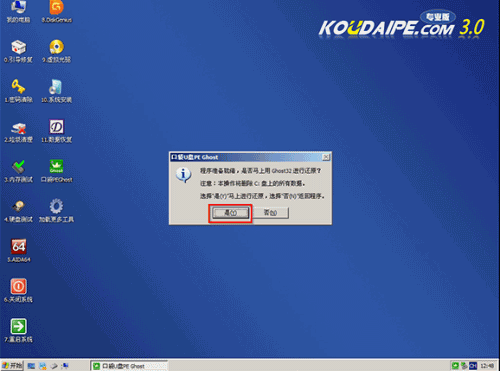Click the 6.关闭系统 shutdown icon
This screenshot has height=371, width=500.
tap(18, 291)
